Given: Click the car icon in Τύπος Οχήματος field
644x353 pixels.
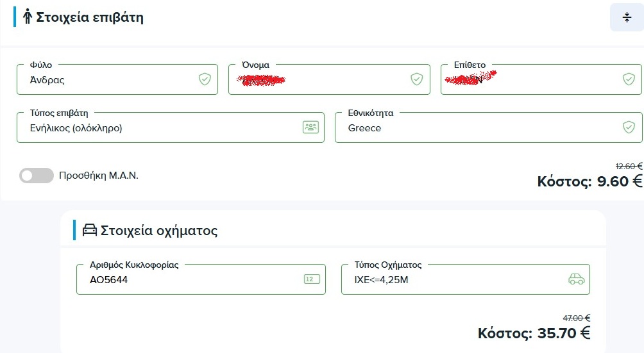Looking at the screenshot, I should (577, 279).
